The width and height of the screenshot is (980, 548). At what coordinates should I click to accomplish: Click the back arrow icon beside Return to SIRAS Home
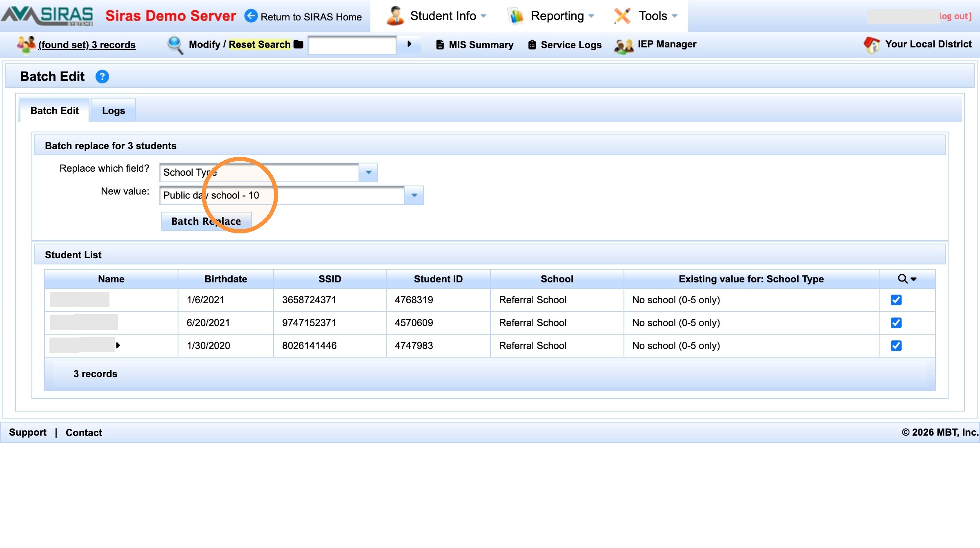click(x=251, y=16)
